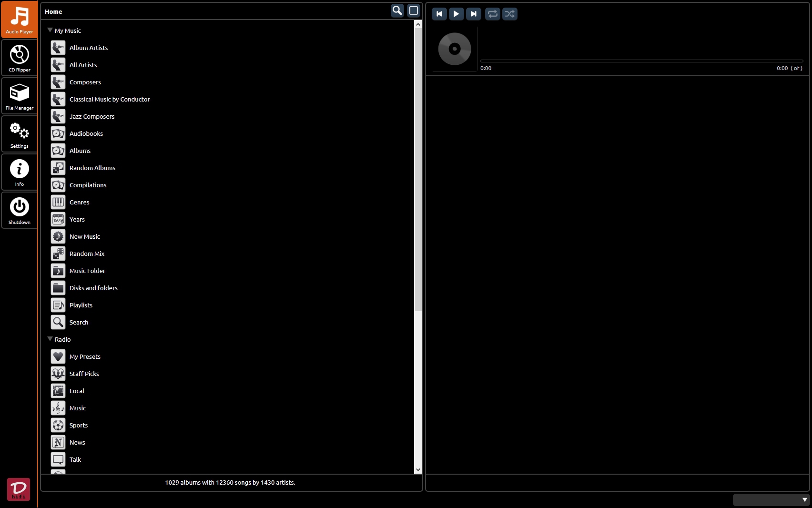The height and width of the screenshot is (508, 812).
Task: Select the Audio Player tab
Action: 20,20
